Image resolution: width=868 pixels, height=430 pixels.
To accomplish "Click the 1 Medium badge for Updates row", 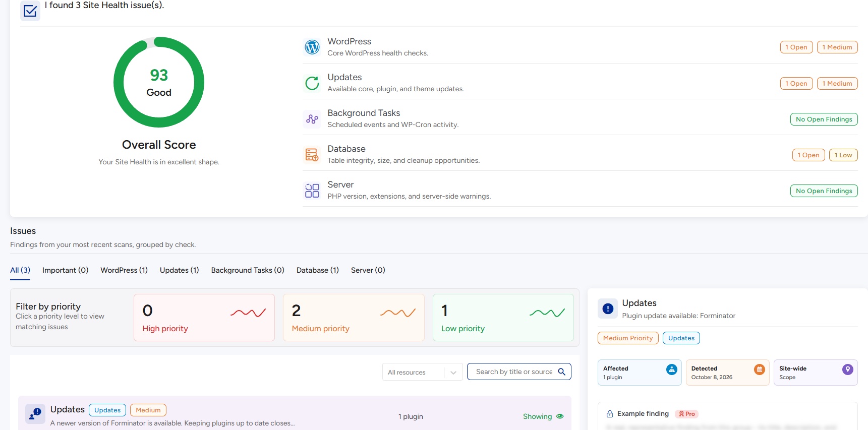I will pyautogui.click(x=837, y=83).
